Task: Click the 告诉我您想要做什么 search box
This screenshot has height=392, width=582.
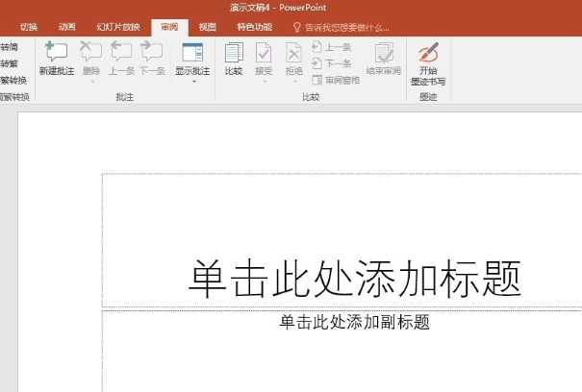Action: pyautogui.click(x=346, y=28)
